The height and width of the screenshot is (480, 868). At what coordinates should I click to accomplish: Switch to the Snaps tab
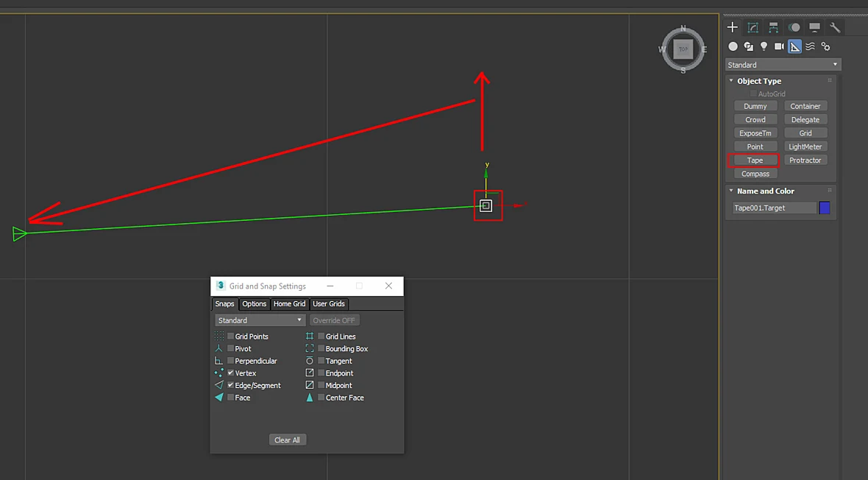pos(225,304)
